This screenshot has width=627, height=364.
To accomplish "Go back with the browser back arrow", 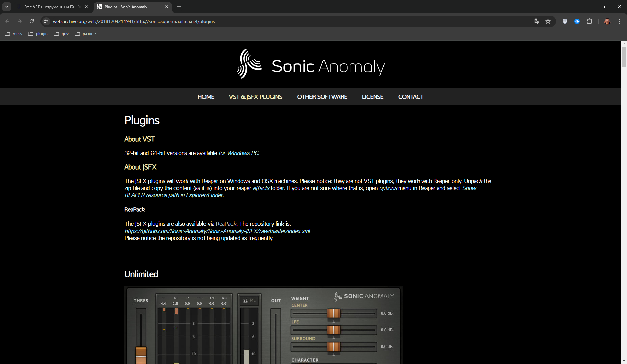I will pos(7,21).
